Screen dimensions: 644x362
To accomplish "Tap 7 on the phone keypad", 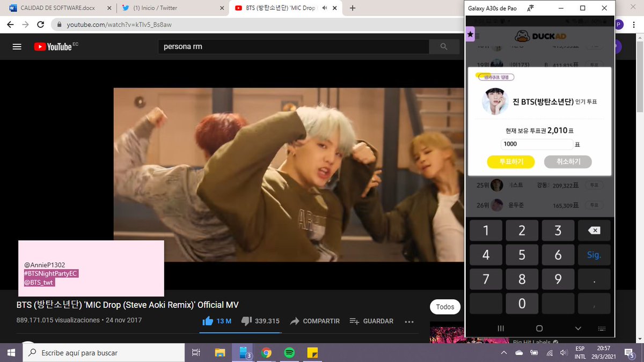I will pos(486,279).
